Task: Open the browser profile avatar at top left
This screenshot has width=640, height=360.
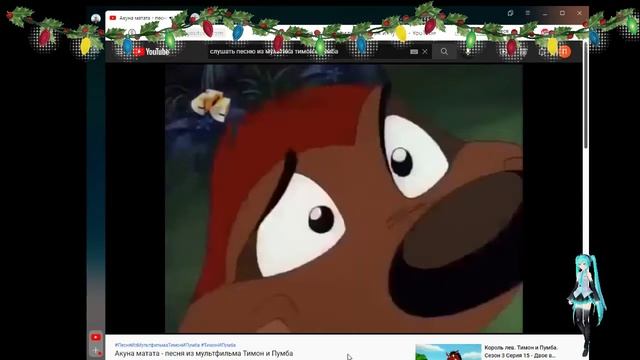Action: tap(96, 18)
